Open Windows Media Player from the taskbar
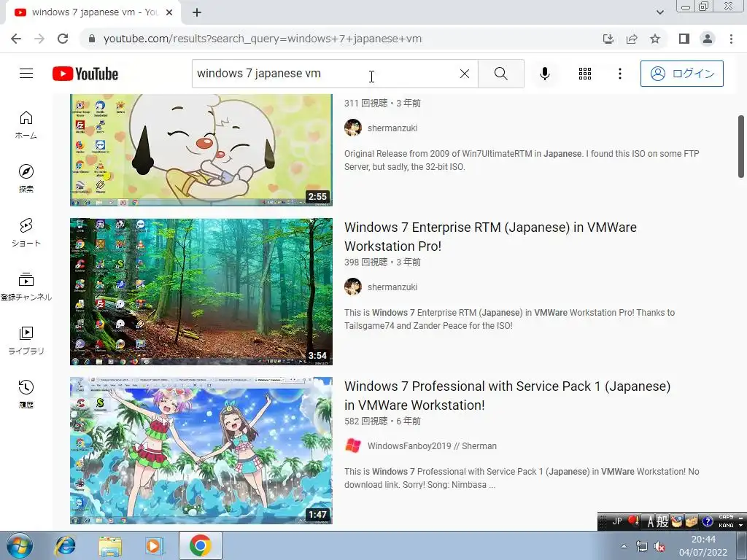This screenshot has height=560, width=747. [154, 545]
